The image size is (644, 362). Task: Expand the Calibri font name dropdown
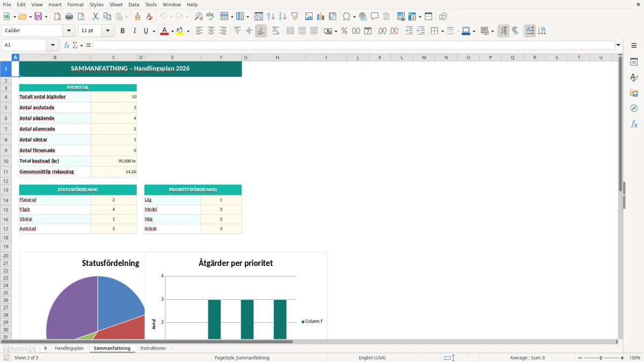(69, 31)
